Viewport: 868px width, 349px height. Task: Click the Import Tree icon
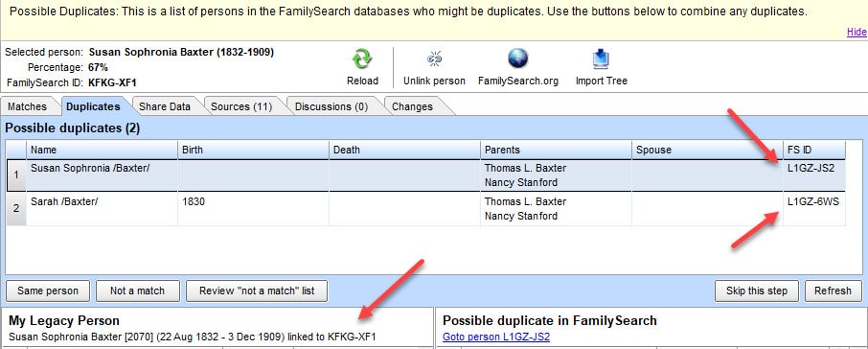point(601,58)
